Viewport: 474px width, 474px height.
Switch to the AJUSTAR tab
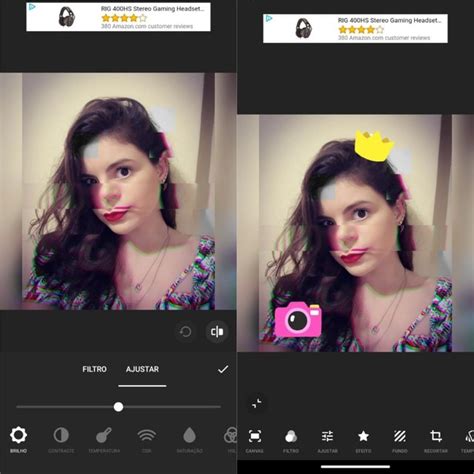142,369
